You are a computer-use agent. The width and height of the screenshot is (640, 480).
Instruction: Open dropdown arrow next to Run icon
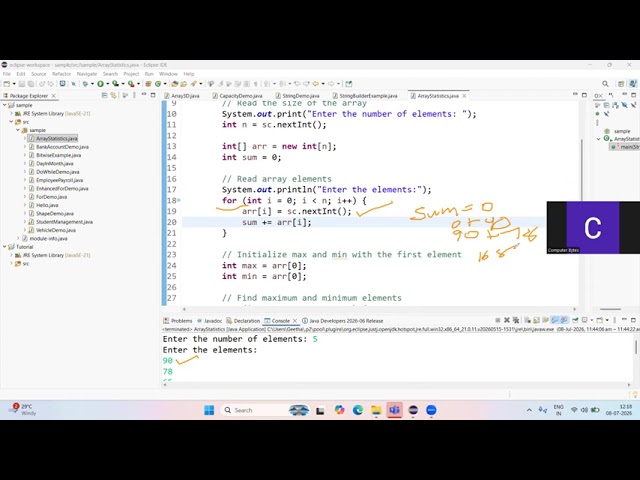(107, 84)
